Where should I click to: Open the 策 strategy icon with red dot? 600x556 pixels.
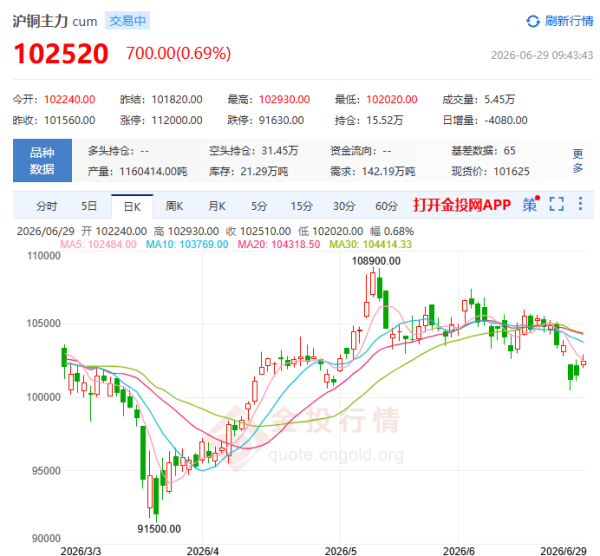(531, 204)
